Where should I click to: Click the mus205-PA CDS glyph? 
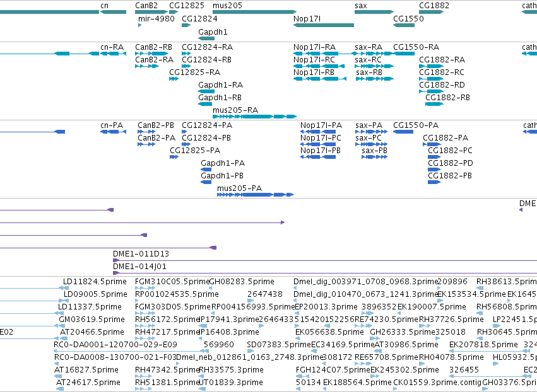click(x=255, y=195)
